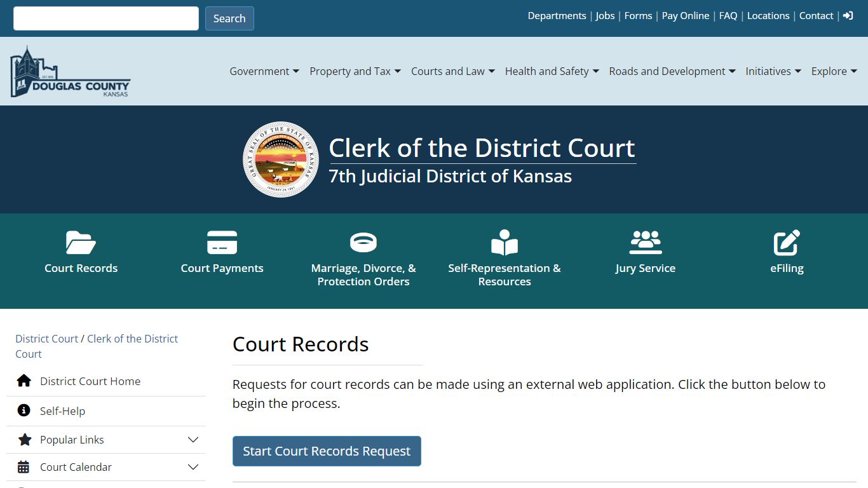This screenshot has width=868, height=488.
Task: Open the Self-Help sidebar link
Action: point(62,411)
